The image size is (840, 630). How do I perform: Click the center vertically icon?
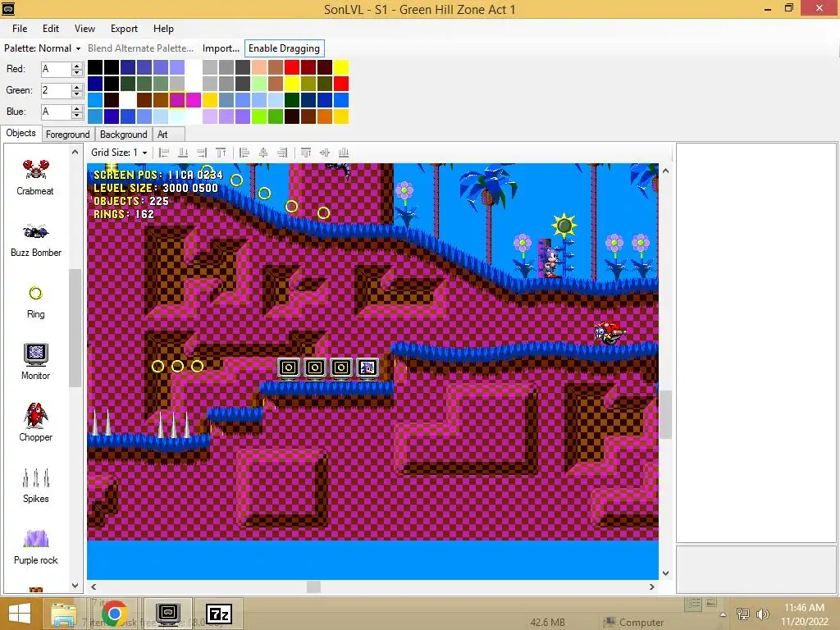pos(325,153)
